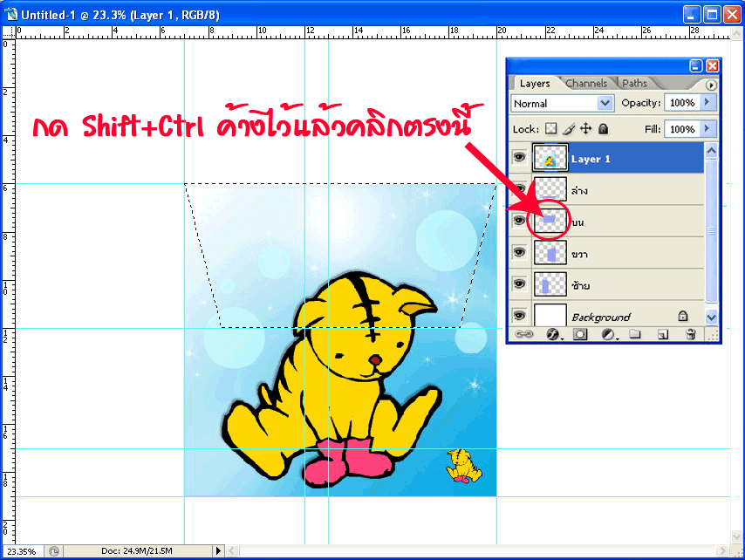Select the ขวา layer
The height and width of the screenshot is (560, 745).
606,252
